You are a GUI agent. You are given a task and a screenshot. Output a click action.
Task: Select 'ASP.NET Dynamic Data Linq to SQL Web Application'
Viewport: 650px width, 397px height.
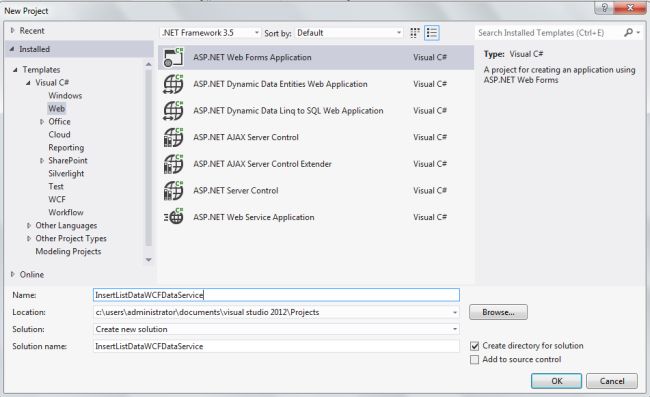[x=288, y=111]
